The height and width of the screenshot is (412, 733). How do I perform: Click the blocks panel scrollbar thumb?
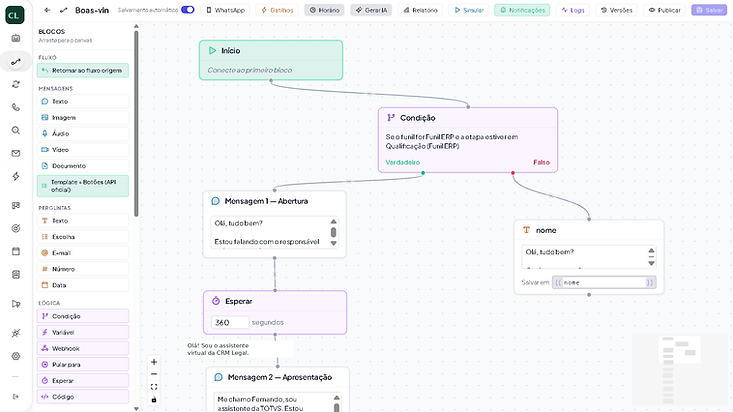click(x=136, y=123)
